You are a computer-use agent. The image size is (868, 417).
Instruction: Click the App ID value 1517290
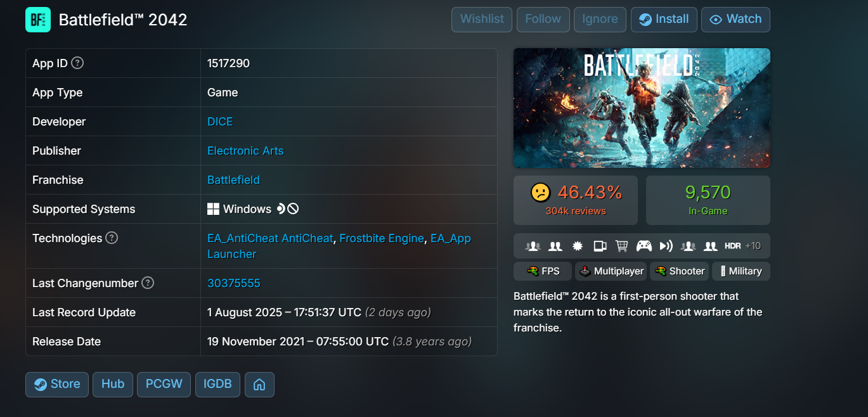[x=228, y=63]
